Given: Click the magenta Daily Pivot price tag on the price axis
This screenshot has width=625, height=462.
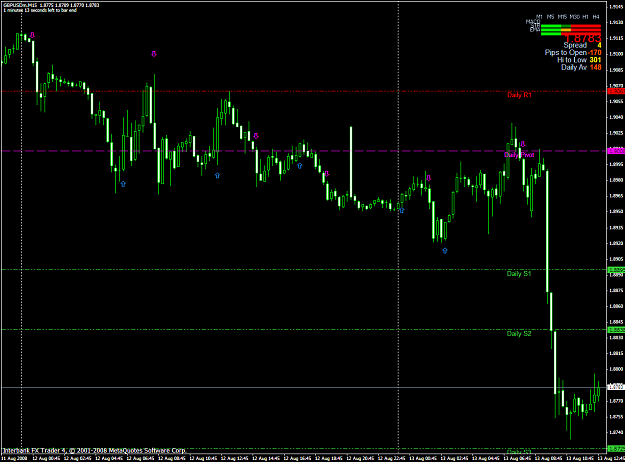Looking at the screenshot, I should tap(616, 151).
